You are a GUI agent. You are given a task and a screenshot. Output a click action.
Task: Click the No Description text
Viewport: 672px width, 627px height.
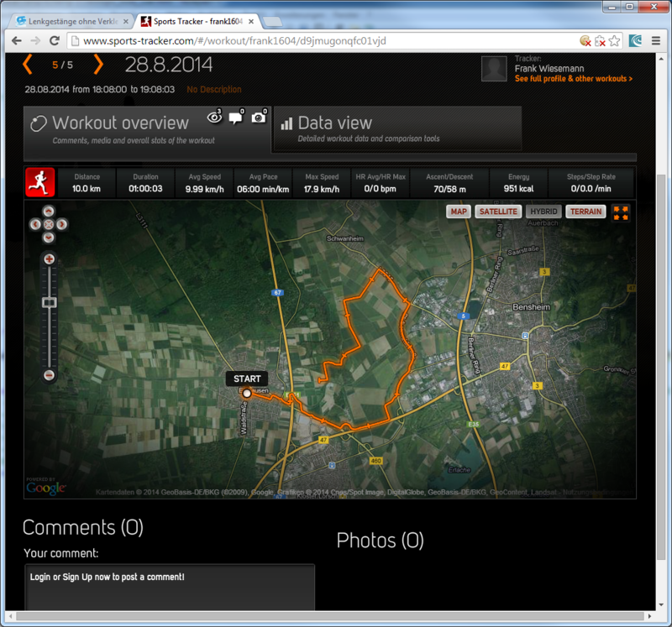pyautogui.click(x=214, y=90)
